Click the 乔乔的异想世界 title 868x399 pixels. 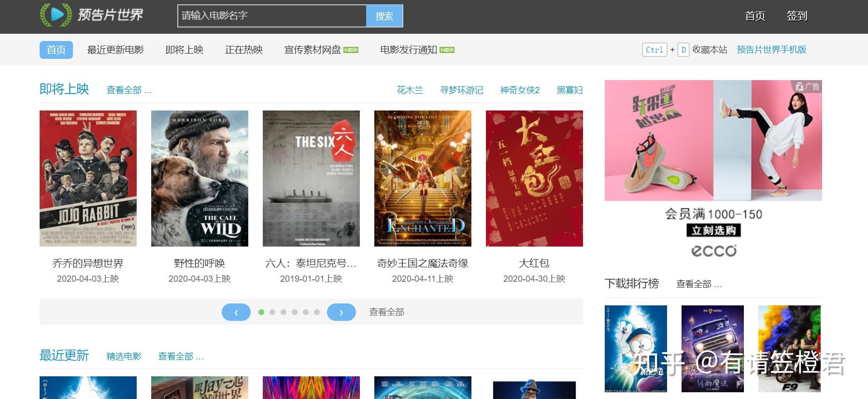point(88,263)
